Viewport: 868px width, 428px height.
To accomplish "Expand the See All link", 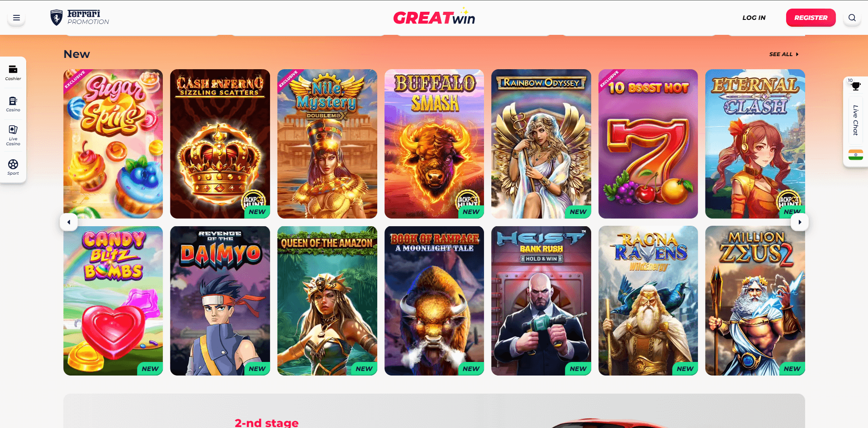I will [784, 54].
